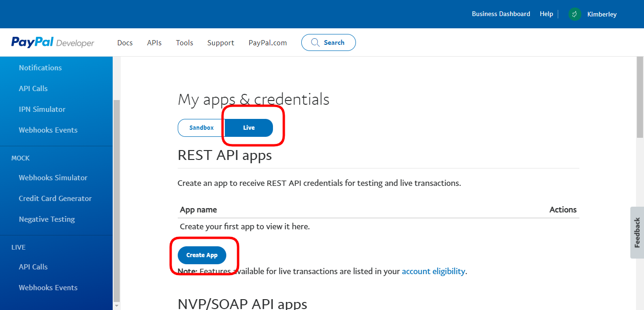644x310 pixels.
Task: Click the Actions column header
Action: [563, 210]
